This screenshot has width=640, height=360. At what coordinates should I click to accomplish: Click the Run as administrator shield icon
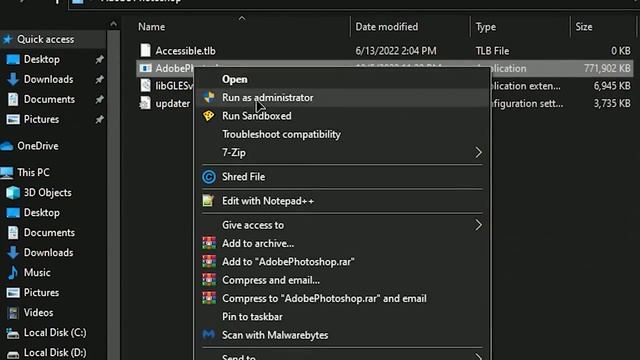pos(209,97)
